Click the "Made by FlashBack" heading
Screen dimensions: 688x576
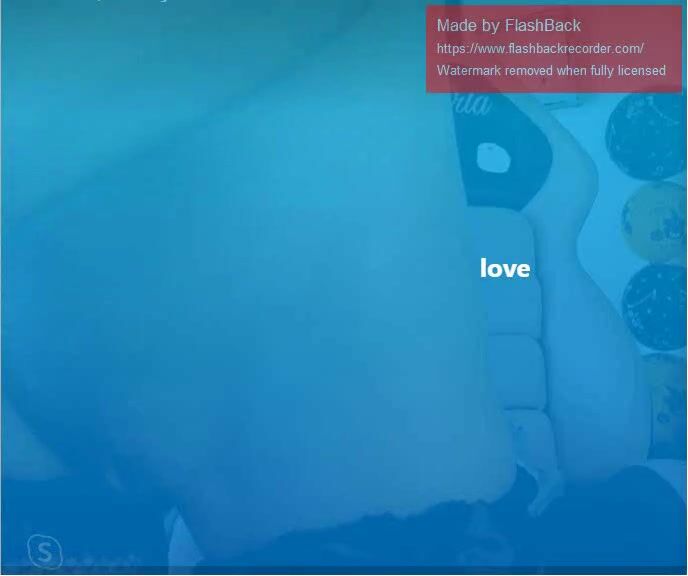coord(508,26)
